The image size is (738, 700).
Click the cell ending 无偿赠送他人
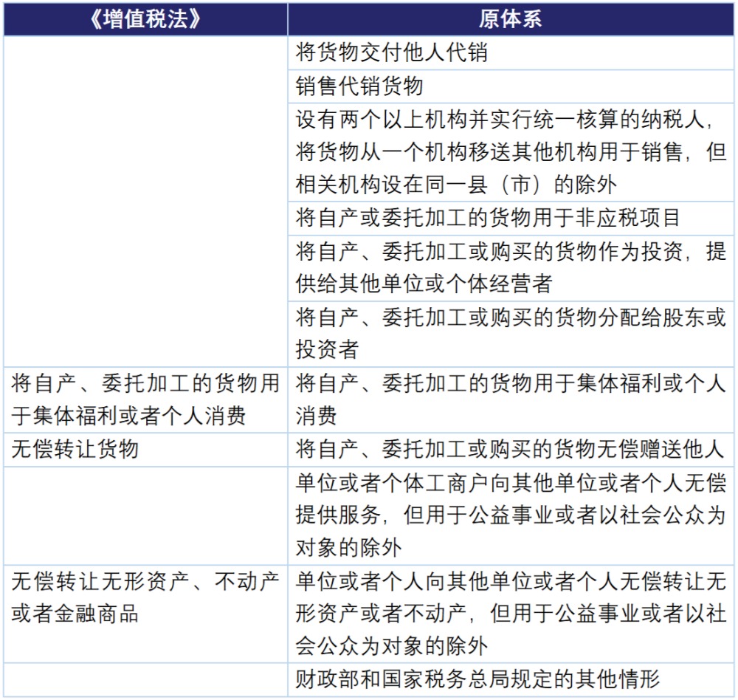[511, 449]
